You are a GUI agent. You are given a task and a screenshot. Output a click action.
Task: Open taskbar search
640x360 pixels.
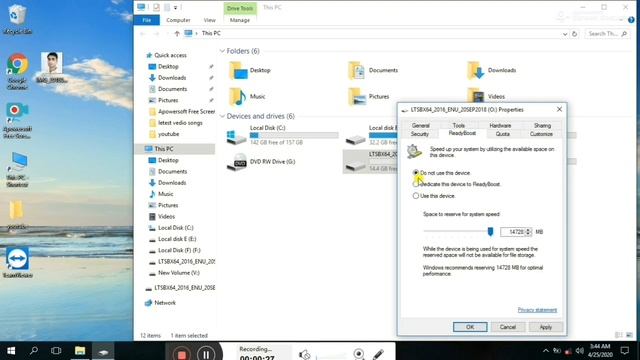pyautogui.click(x=34, y=351)
